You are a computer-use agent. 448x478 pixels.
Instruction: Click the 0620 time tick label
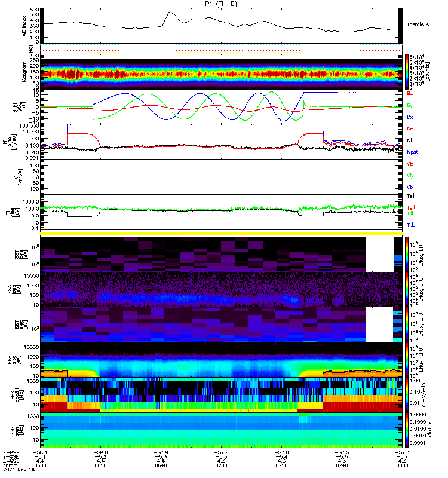[100, 466]
